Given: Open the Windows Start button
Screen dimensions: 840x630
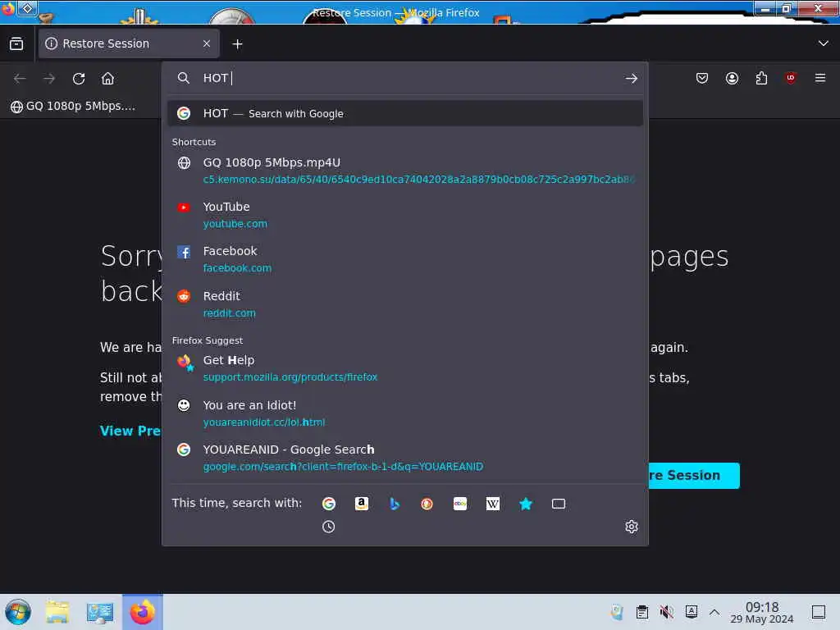Looking at the screenshot, I should point(18,612).
